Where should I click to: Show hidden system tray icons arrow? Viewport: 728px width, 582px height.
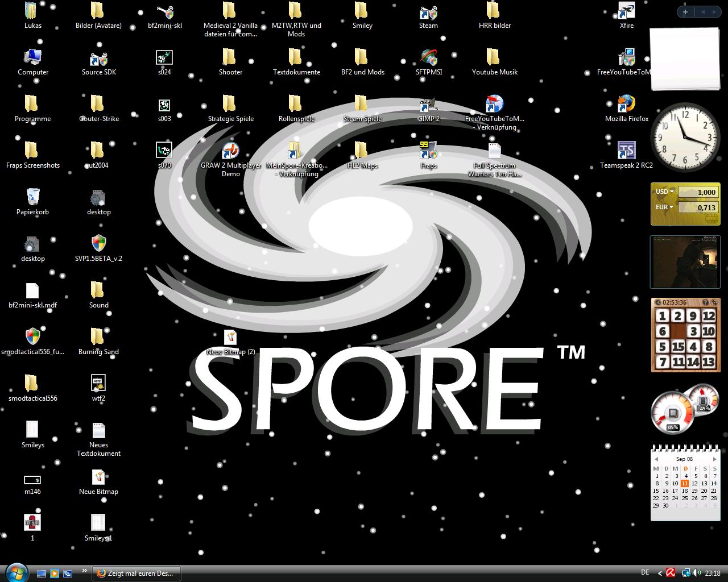[660, 573]
